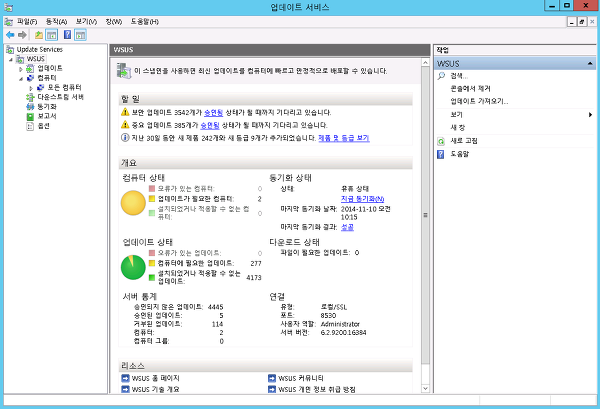Image resolution: width=600 pixels, height=409 pixels.
Task: Click the blue Help toolbar icon
Action: click(67, 35)
